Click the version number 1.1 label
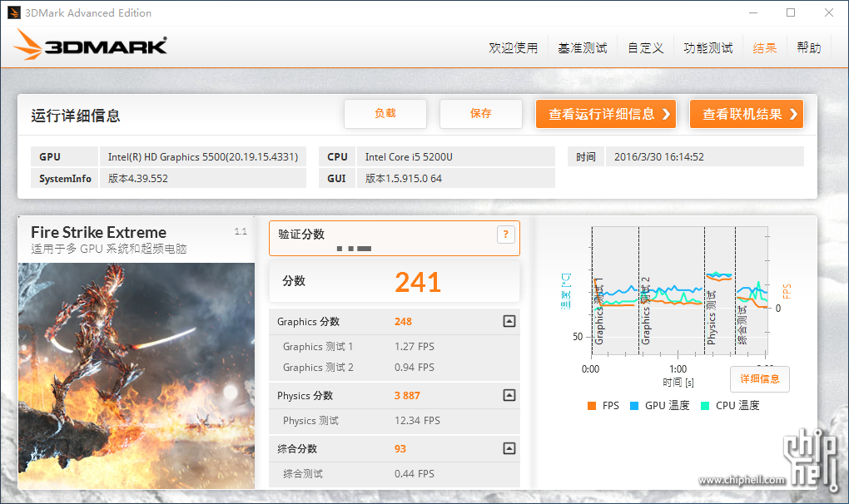849x504 pixels. 241,231
